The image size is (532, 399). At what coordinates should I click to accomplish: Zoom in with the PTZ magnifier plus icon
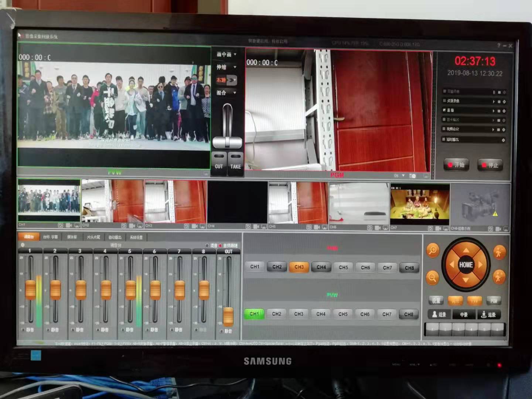[x=432, y=250]
